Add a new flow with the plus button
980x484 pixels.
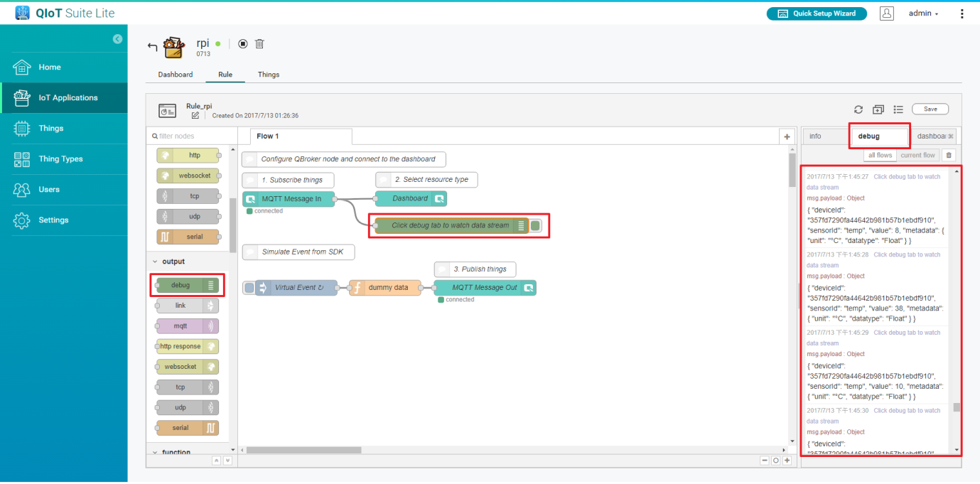point(787,136)
